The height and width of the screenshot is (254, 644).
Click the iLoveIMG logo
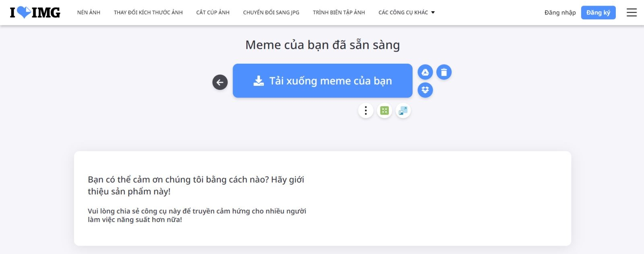35,12
